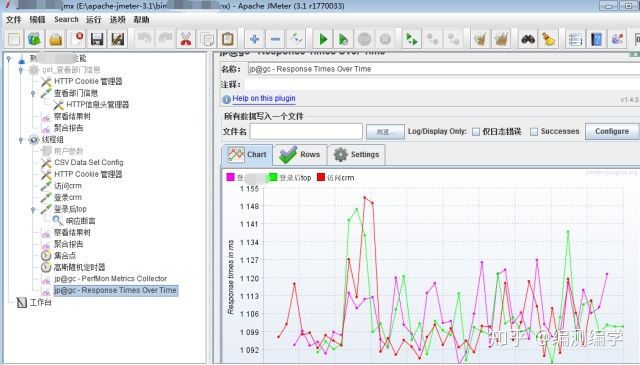Click the Open file folder icon
Viewport: 640px width, 365px height.
pyautogui.click(x=56, y=39)
